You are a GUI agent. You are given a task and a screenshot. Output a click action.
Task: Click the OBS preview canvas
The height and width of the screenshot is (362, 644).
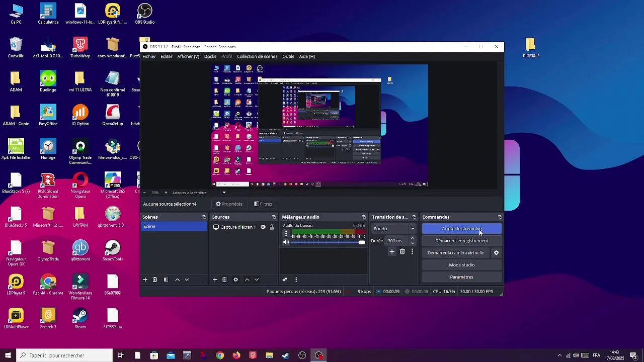(319, 126)
